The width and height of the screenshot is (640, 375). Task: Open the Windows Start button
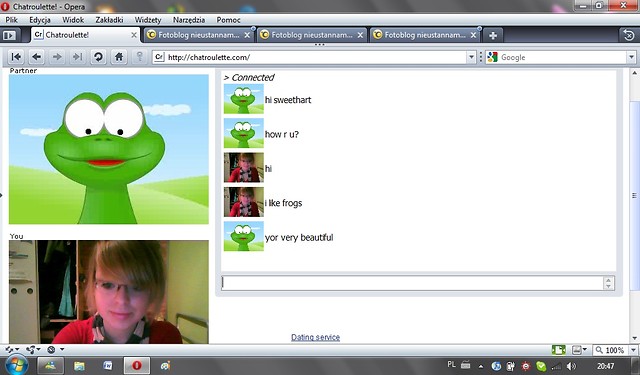tap(17, 364)
